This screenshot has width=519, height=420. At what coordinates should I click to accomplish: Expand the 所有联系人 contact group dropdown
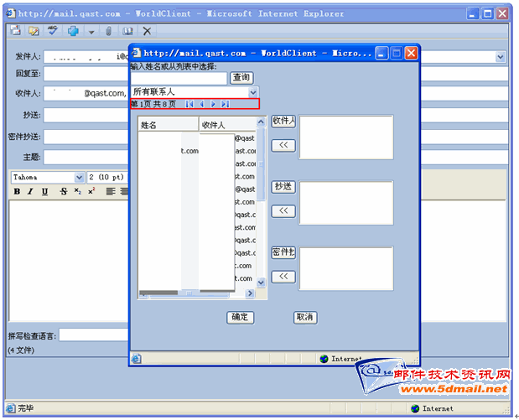tap(253, 91)
